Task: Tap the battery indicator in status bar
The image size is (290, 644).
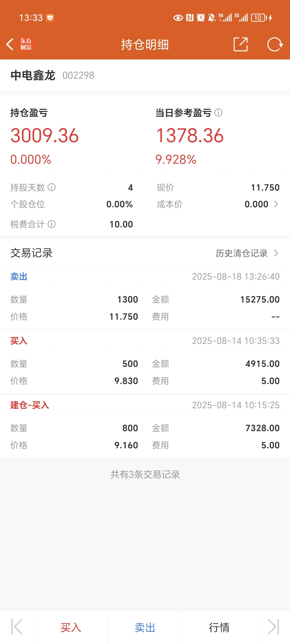Action: pos(259,18)
